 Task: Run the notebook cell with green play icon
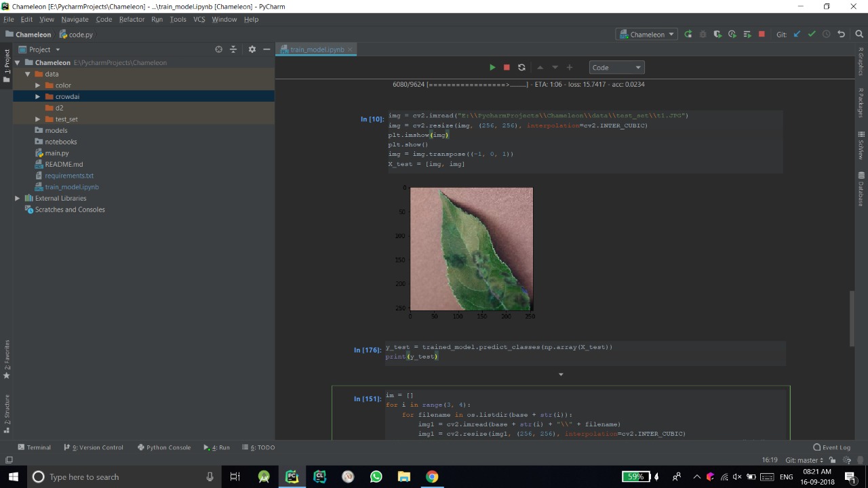pos(492,67)
